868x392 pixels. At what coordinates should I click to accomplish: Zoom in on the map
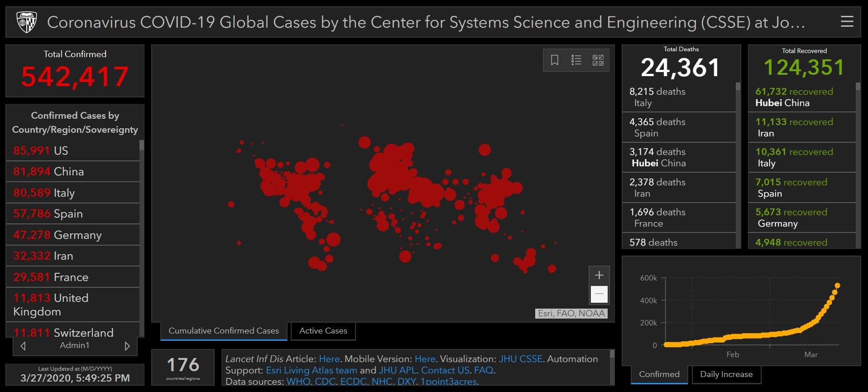coord(599,275)
